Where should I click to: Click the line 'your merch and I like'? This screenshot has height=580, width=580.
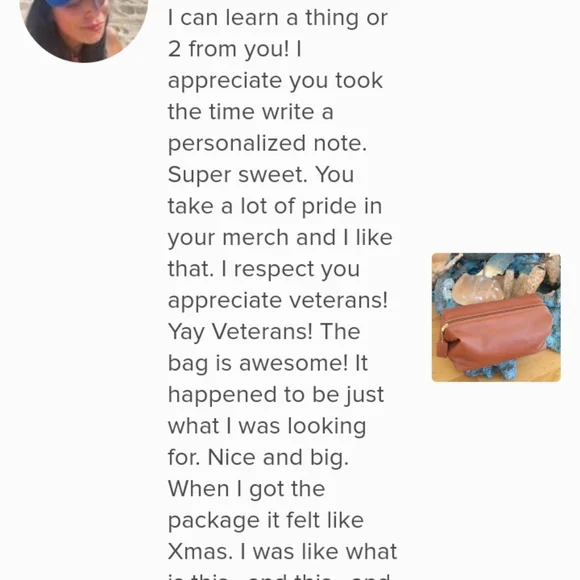[280, 237]
